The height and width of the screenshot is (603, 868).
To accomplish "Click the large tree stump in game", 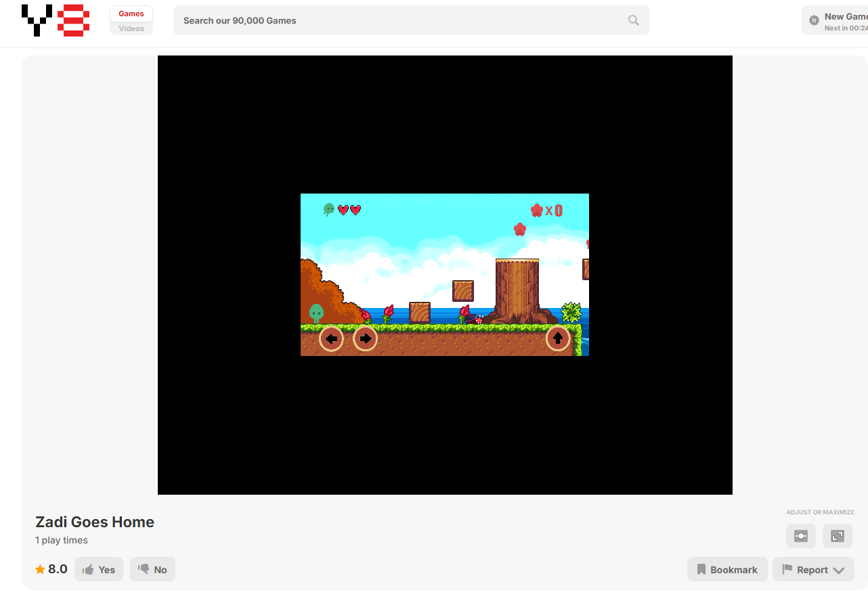I will 517,288.
